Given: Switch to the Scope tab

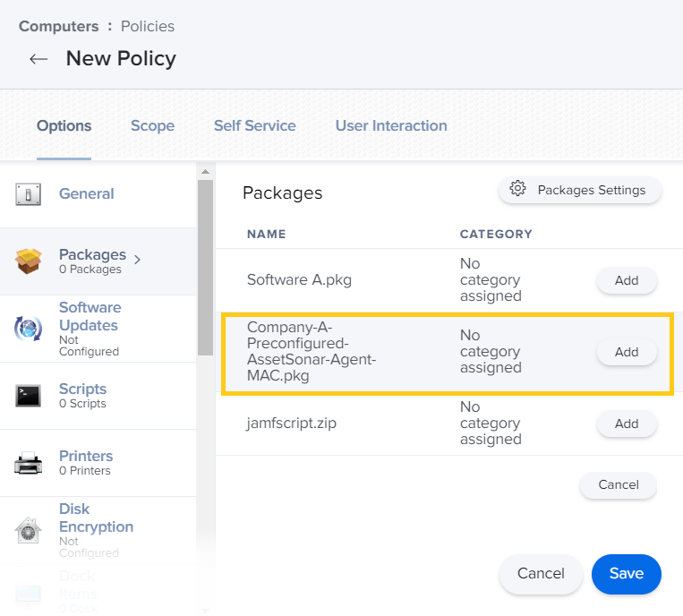Looking at the screenshot, I should coord(152,125).
